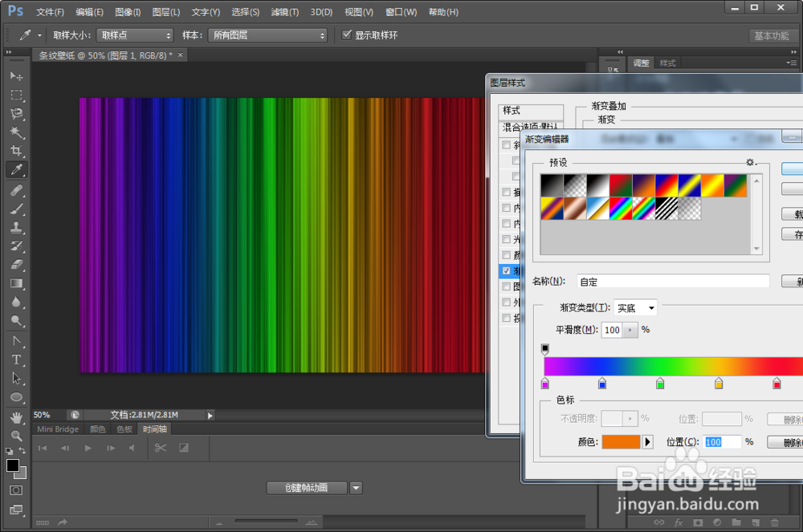This screenshot has width=803, height=532.
Task: Click the 名称 input field showing 自定
Action: coord(673,282)
